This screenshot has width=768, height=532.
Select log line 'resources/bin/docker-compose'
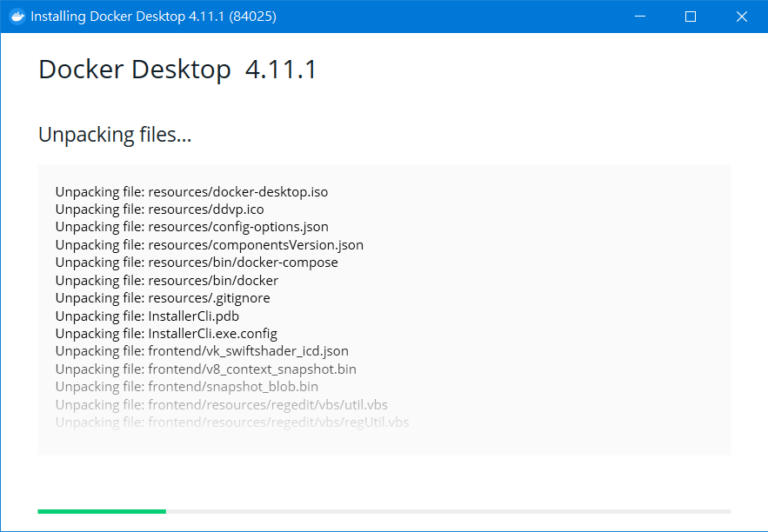[197, 263]
